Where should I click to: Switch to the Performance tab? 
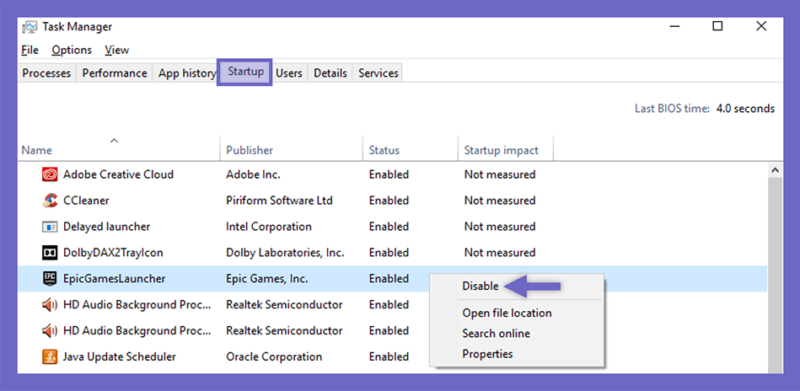tap(115, 73)
